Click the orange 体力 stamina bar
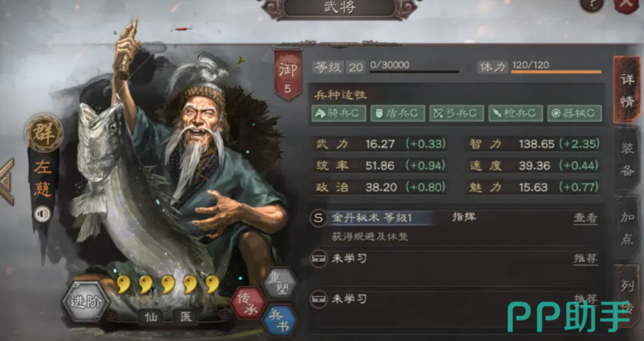The width and height of the screenshot is (644, 341). tap(556, 72)
